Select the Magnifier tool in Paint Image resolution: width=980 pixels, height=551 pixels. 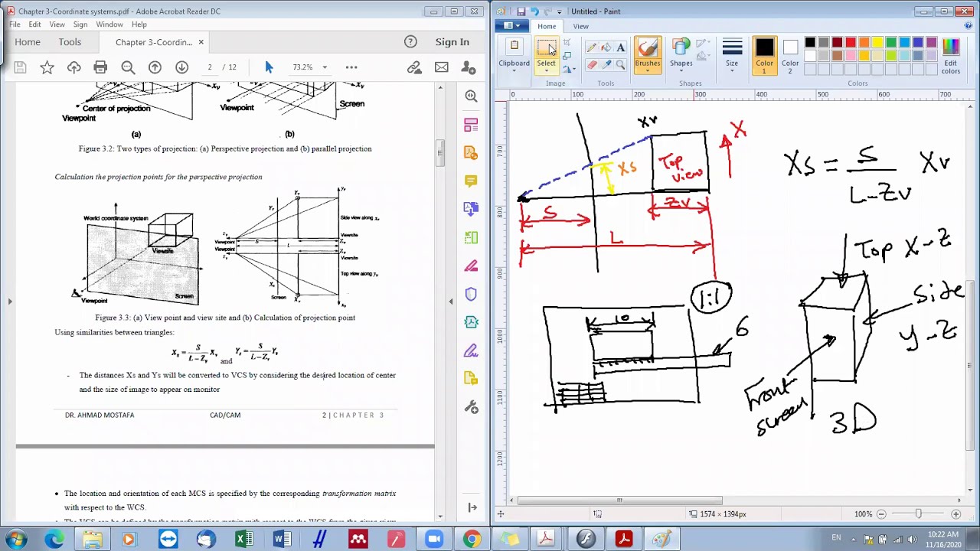pos(620,65)
